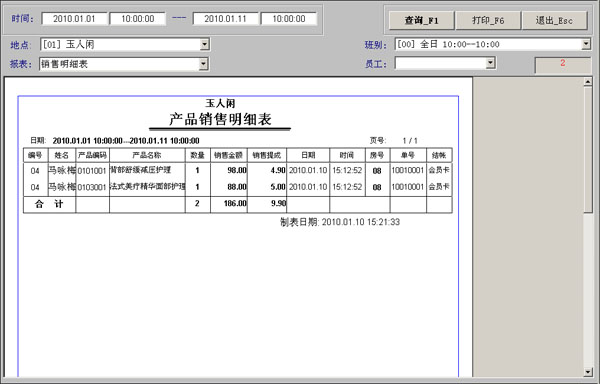Open the 地点 location dropdown arrow
This screenshot has height=384, width=600.
coord(204,44)
